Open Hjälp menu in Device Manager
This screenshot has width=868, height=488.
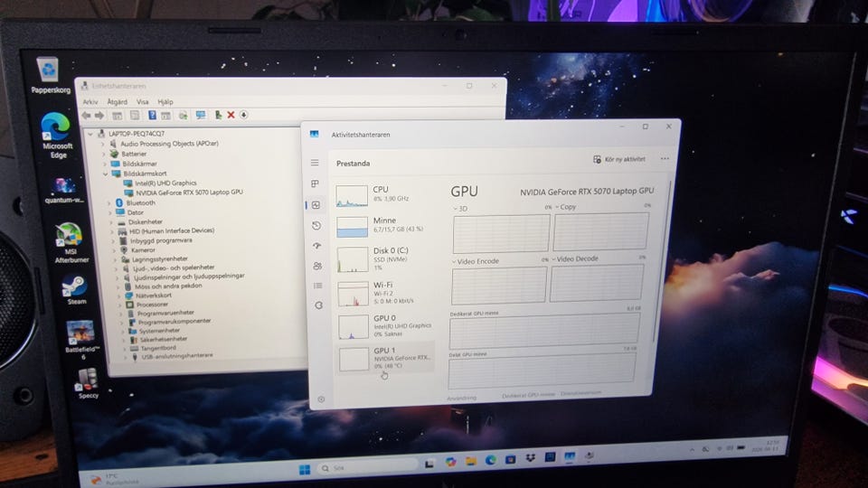tap(165, 102)
